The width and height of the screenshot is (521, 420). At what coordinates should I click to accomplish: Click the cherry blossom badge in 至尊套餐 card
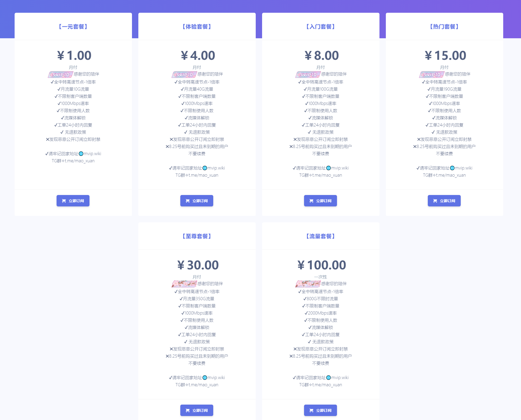(184, 284)
